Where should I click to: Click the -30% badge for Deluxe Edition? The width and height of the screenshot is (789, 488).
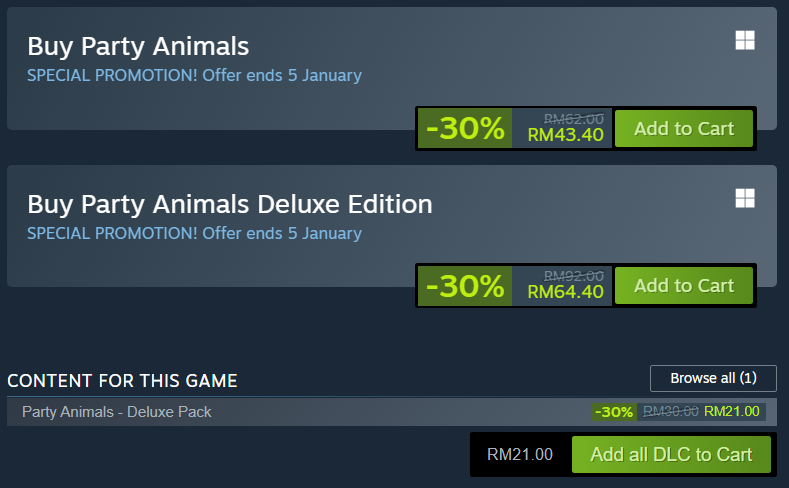coord(465,286)
